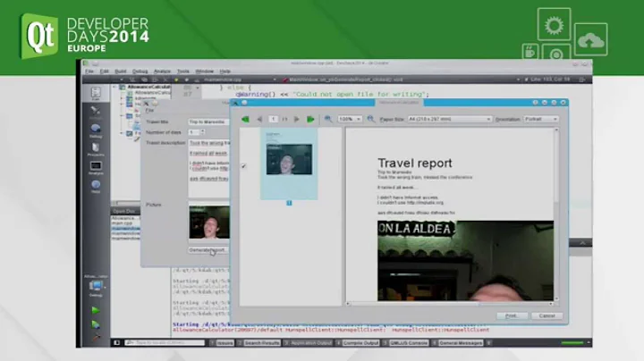Toggle the sidebar via bottom-left icon
The width and height of the screenshot is (644, 361).
116,342
